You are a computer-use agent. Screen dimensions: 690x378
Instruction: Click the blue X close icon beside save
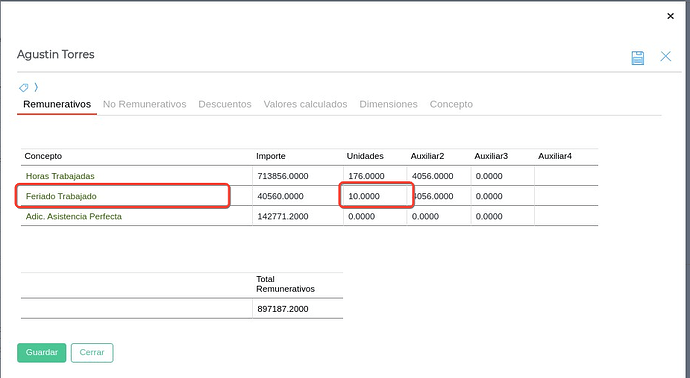tap(665, 56)
